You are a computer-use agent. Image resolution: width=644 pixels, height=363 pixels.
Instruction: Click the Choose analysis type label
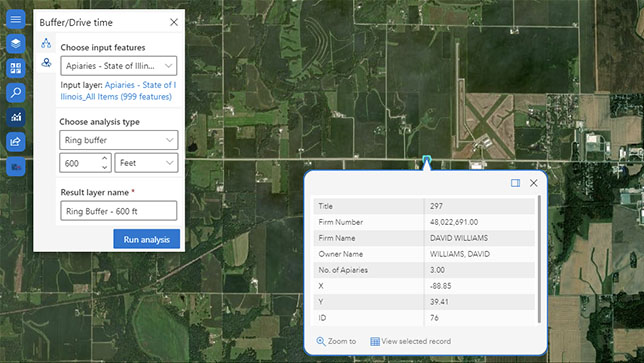coord(99,122)
